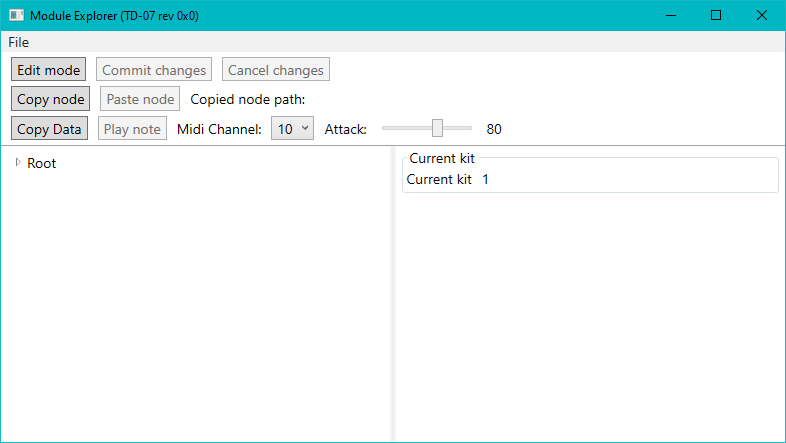
Task: Click the Current kit value 1
Action: tap(486, 179)
